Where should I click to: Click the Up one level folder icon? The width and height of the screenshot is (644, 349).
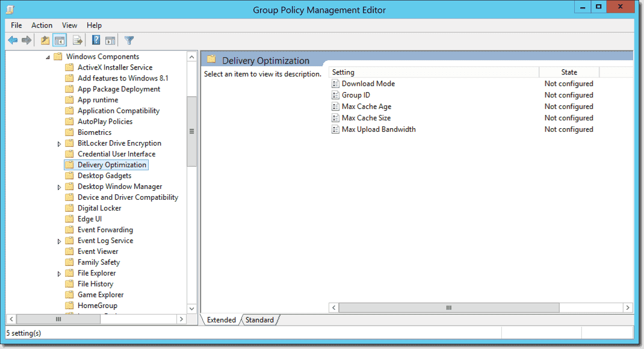point(45,40)
